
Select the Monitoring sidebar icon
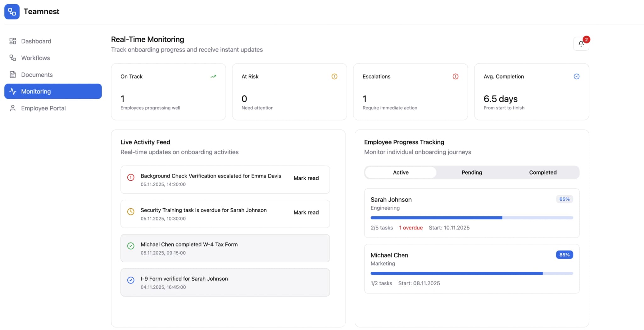coord(13,91)
